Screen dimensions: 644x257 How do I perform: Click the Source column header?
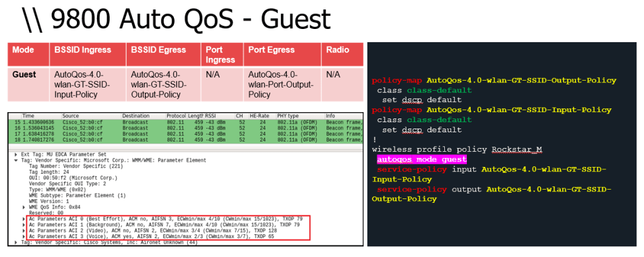(x=71, y=116)
